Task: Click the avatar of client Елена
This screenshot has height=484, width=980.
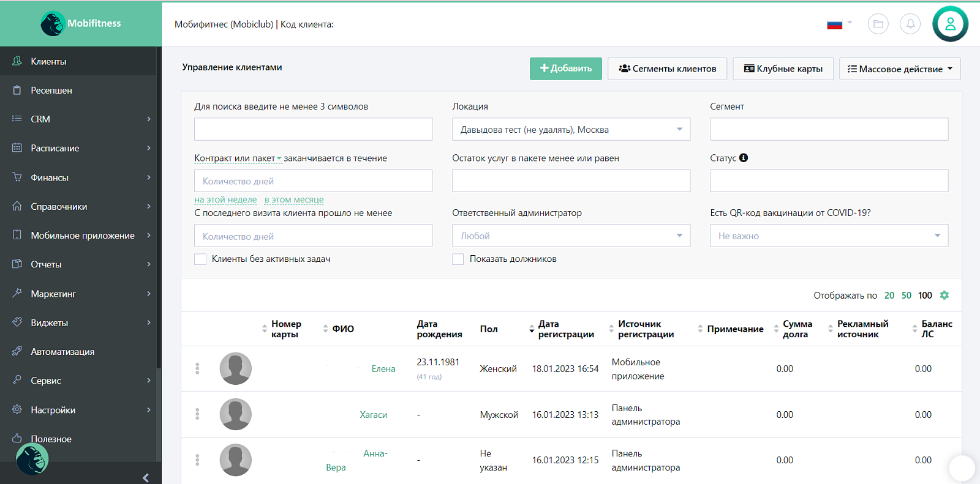Action: point(236,368)
